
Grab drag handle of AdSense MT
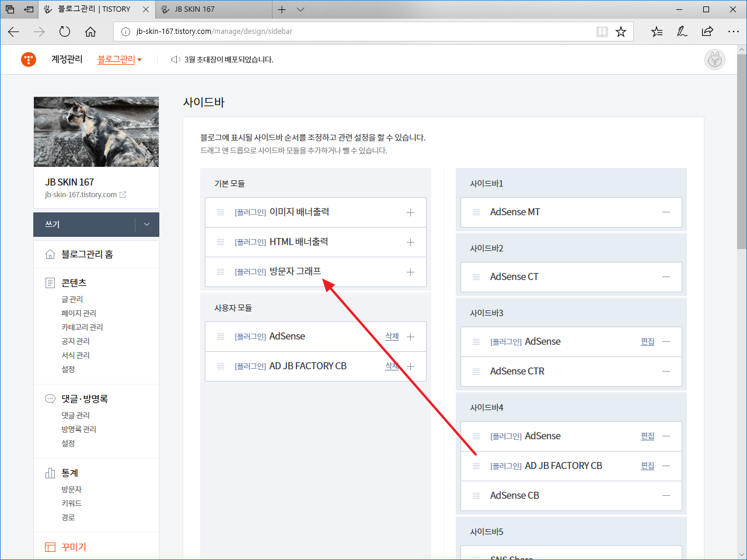(476, 212)
